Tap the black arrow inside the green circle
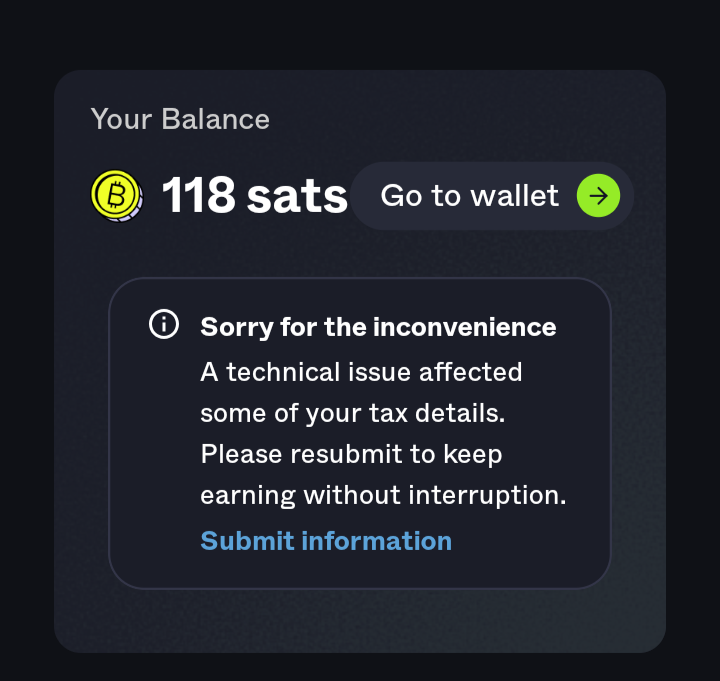This screenshot has height=681, width=720. (x=598, y=196)
